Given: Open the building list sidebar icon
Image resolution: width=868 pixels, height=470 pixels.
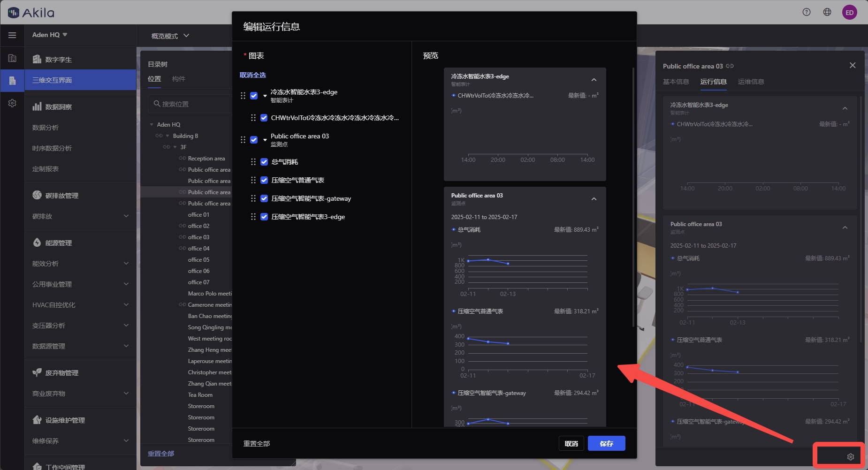Looking at the screenshot, I should point(12,58).
